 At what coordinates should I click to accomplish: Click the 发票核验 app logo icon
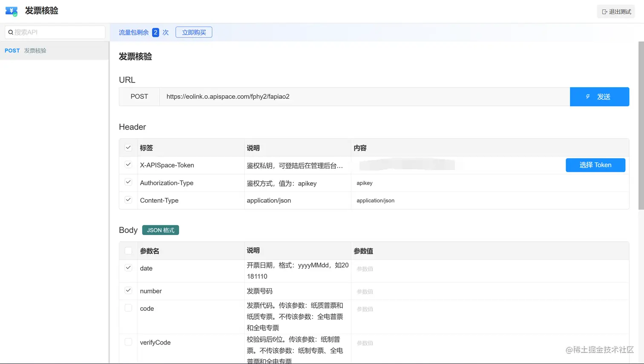pyautogui.click(x=11, y=11)
